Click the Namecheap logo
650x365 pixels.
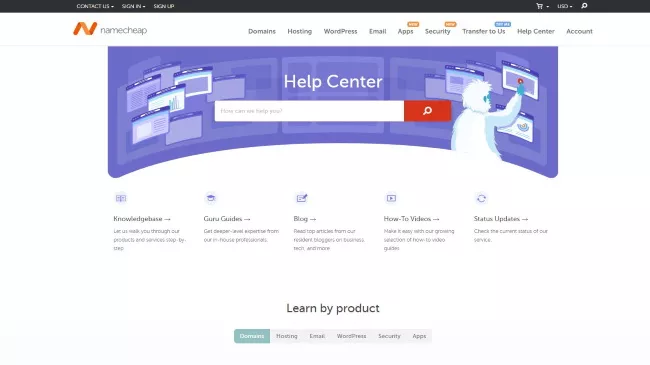(110, 29)
